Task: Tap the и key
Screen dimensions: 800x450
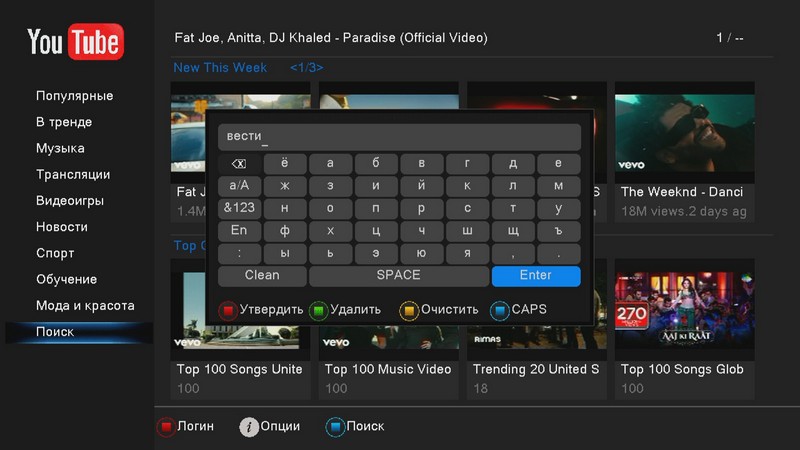Action: pyautogui.click(x=376, y=186)
